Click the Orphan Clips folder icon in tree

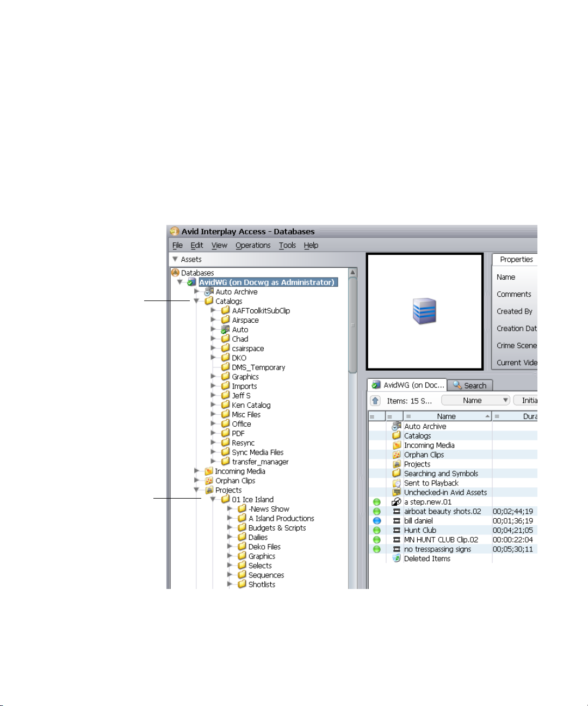(209, 481)
